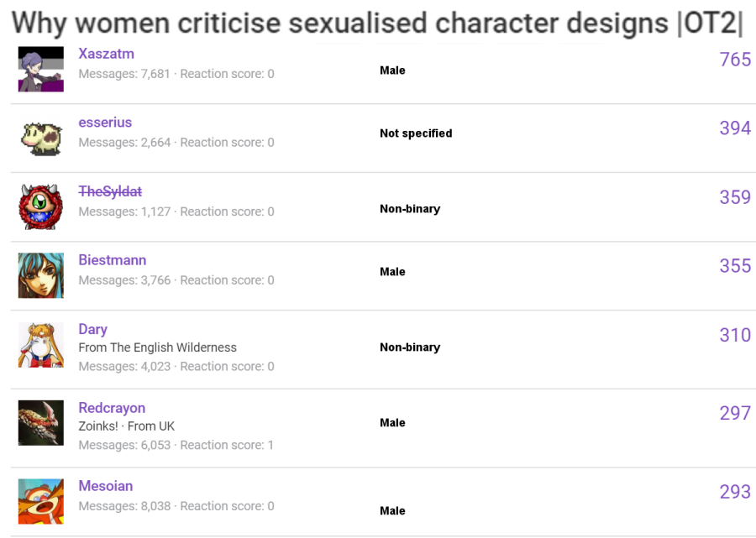Open Redcrayon's avatar image
This screenshot has width=756, height=538.
click(41, 423)
